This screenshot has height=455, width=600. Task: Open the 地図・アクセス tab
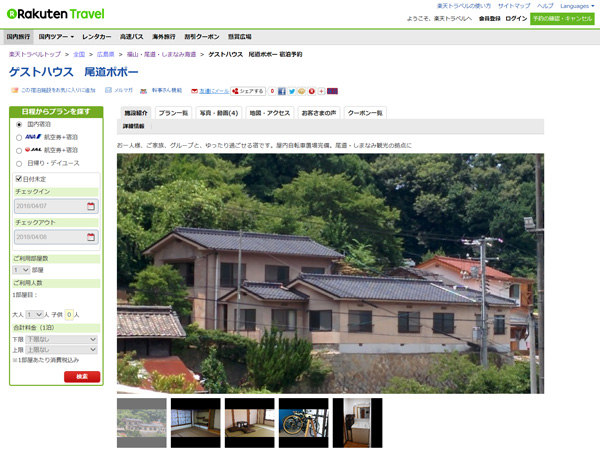[x=269, y=113]
